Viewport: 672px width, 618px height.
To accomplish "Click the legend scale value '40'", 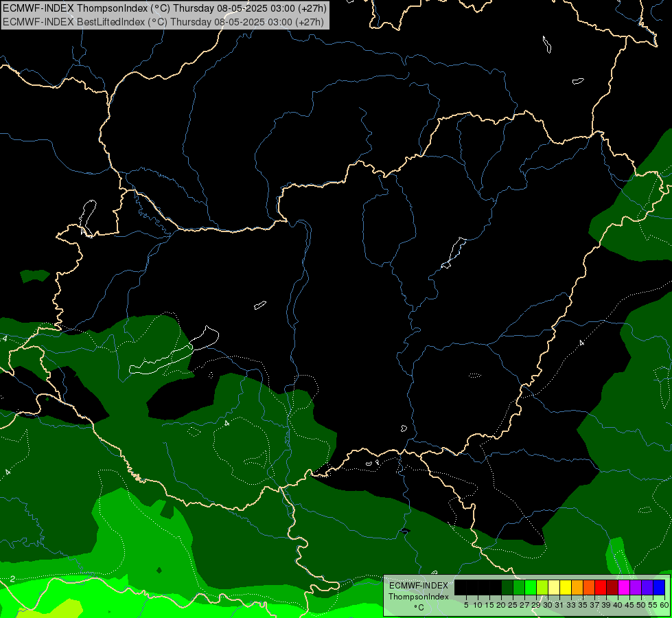I will pos(618,605).
